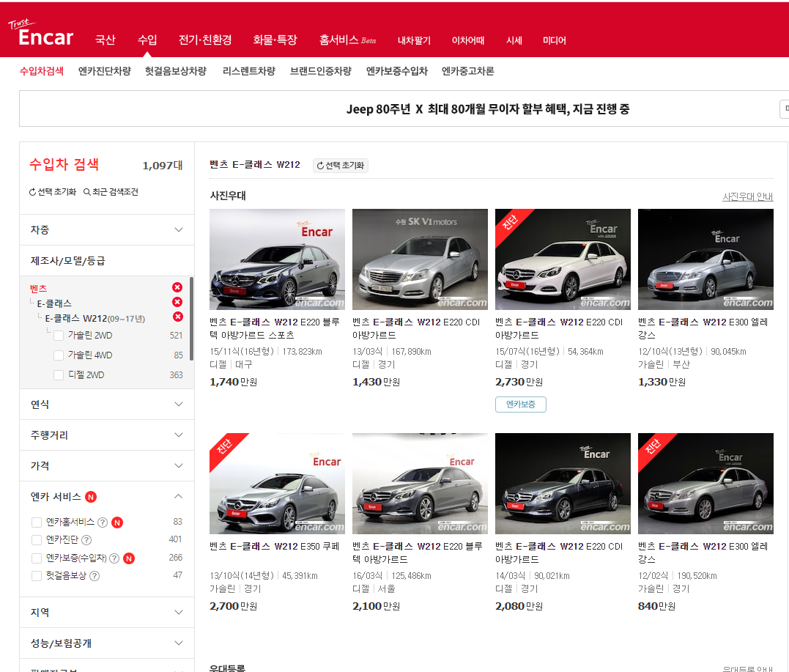Click the 엔카보증 badge under 2,730만원 listing

point(521,405)
